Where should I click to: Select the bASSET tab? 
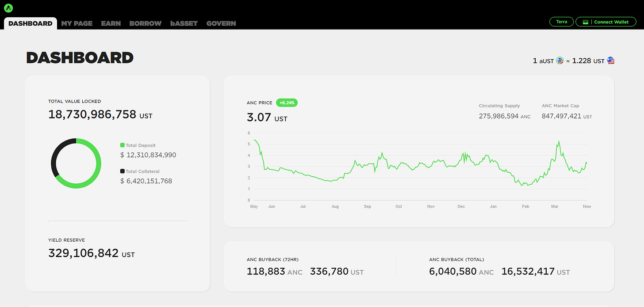point(184,23)
